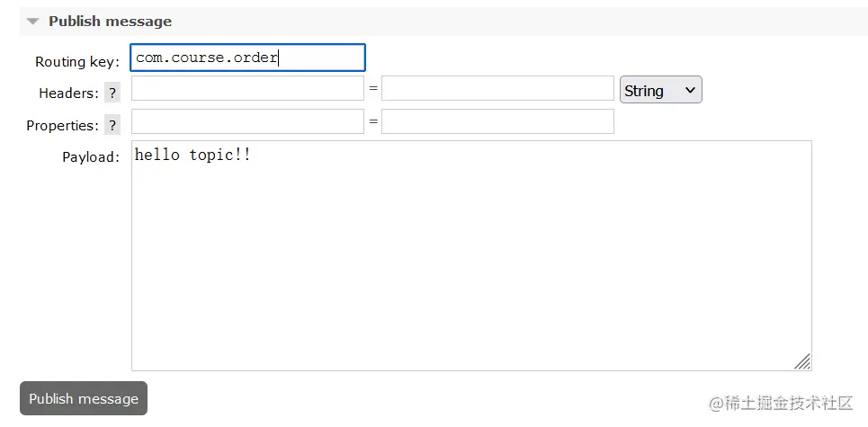Click the Juejin watermark logo icon
The height and width of the screenshot is (427, 868).
tap(716, 403)
